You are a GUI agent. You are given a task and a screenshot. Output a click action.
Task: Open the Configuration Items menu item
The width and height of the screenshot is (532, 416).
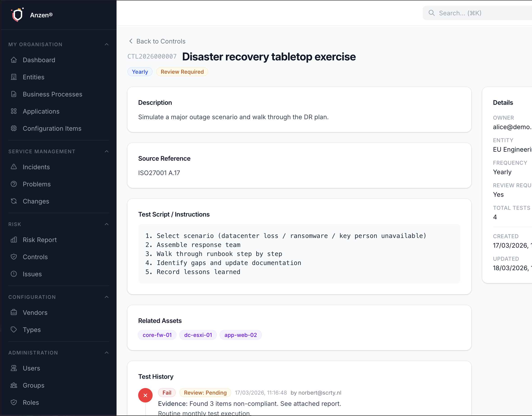point(52,128)
